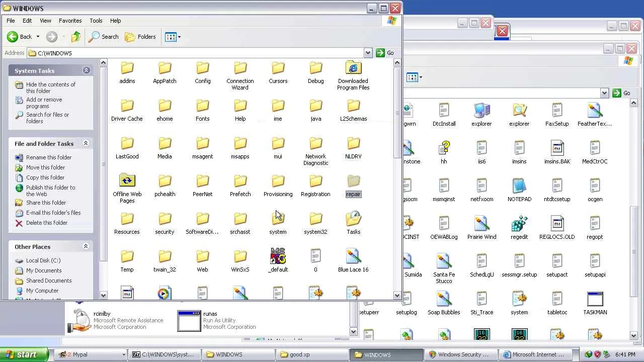This screenshot has height=362, width=644.
Task: Collapse the File and Folder Tasks panel
Action: pos(86,143)
